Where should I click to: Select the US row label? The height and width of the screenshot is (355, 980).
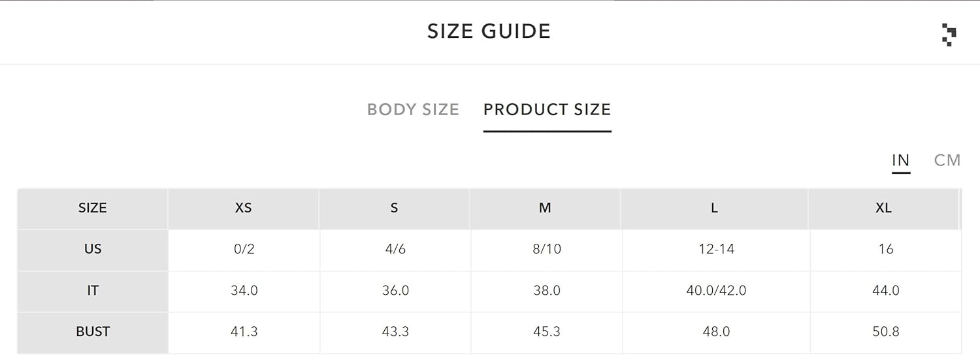93,250
